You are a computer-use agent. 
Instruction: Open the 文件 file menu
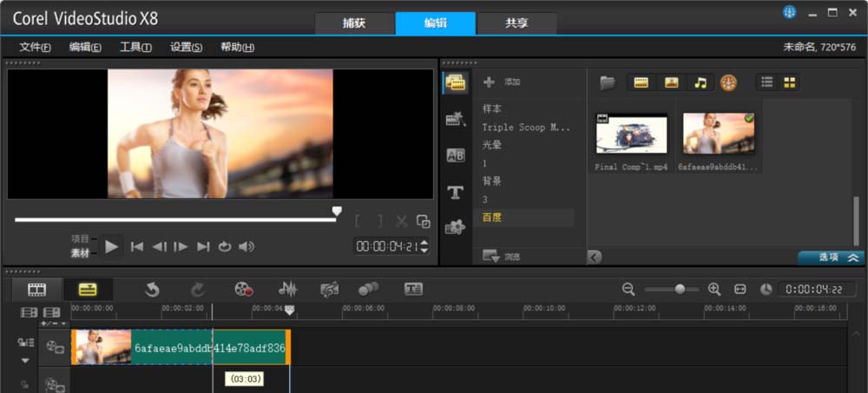(x=35, y=48)
